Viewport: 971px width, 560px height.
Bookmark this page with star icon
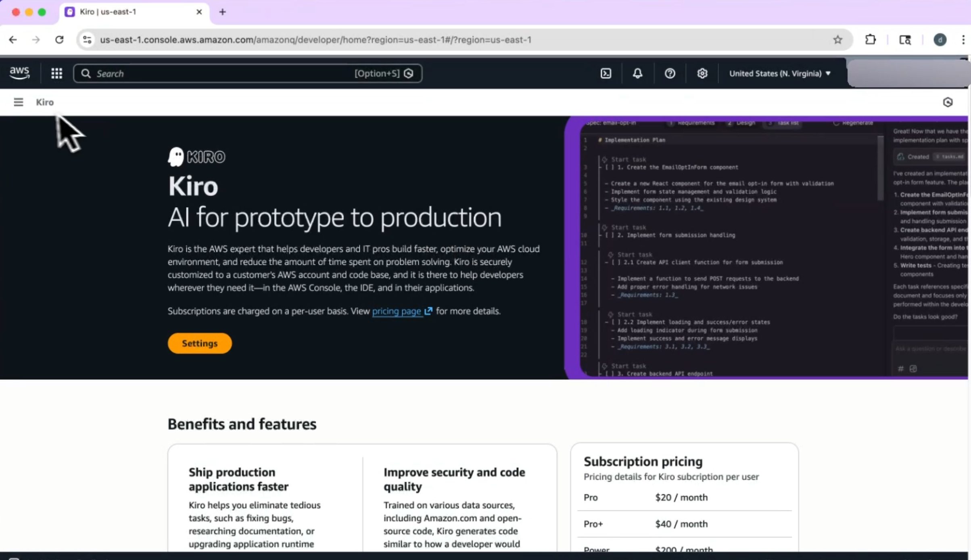837,40
